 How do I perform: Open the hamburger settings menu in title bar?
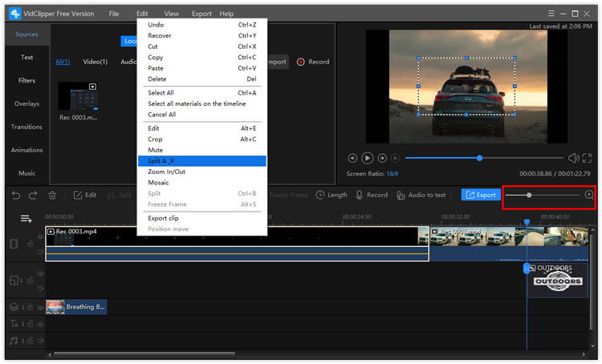[x=551, y=14]
